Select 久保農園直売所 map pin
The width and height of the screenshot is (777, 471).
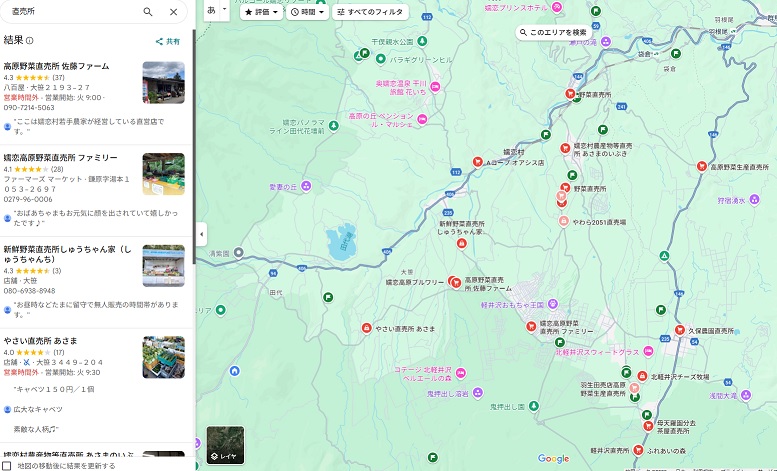[680, 330]
